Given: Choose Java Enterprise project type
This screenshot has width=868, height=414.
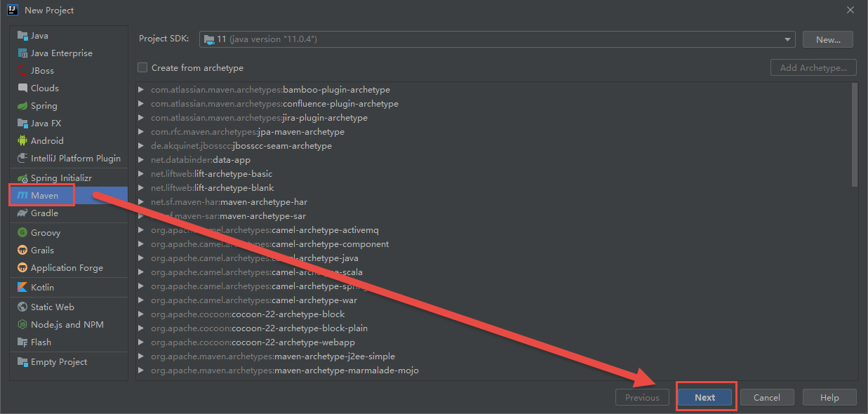Looking at the screenshot, I should (x=61, y=53).
